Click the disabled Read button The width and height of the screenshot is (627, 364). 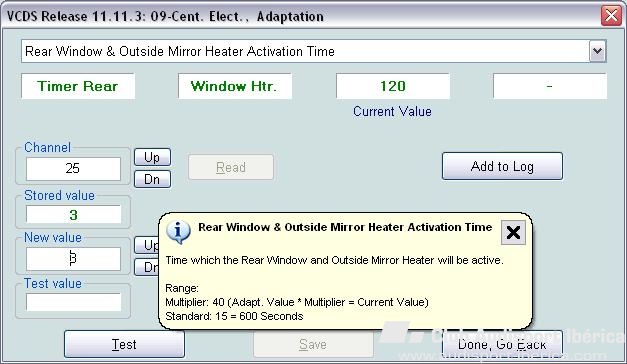[231, 167]
